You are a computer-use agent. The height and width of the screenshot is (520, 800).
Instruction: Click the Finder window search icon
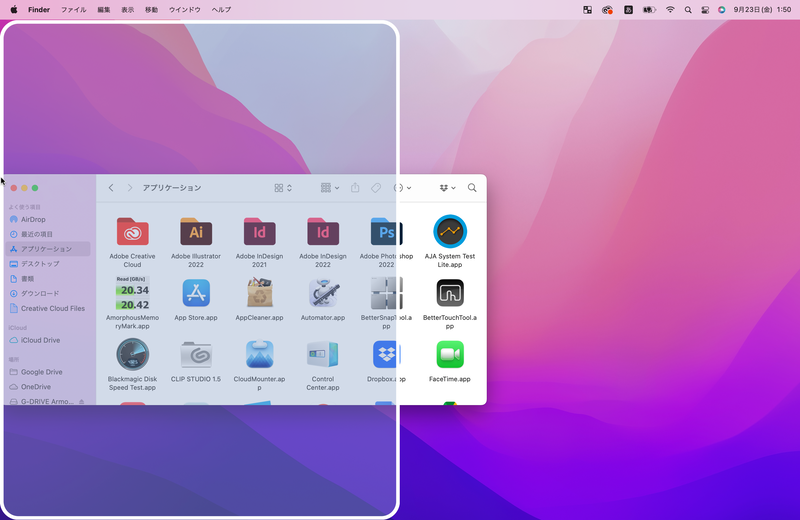pos(472,188)
